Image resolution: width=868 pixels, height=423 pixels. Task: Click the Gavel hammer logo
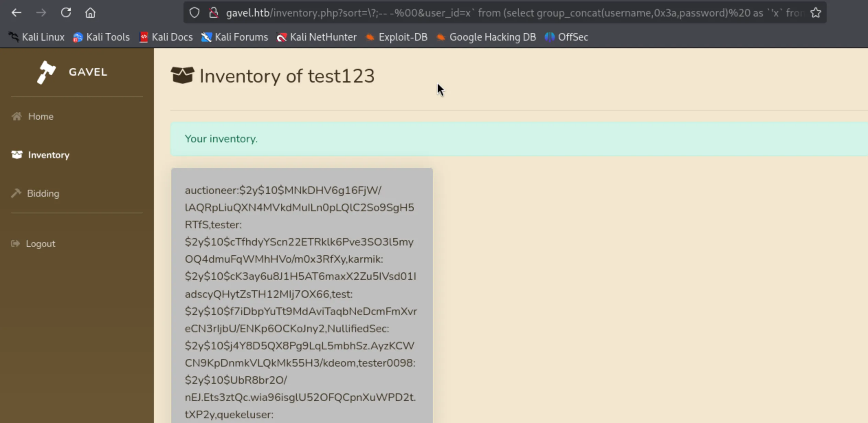[x=46, y=72]
